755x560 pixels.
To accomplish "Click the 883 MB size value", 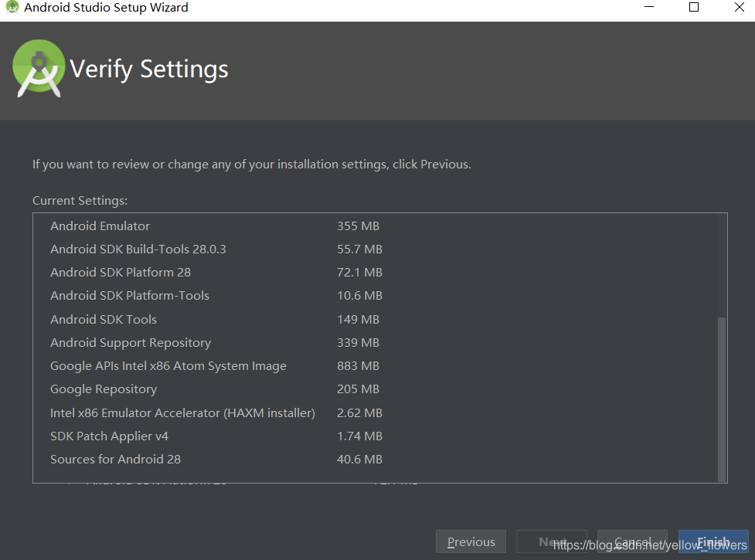I will [358, 365].
